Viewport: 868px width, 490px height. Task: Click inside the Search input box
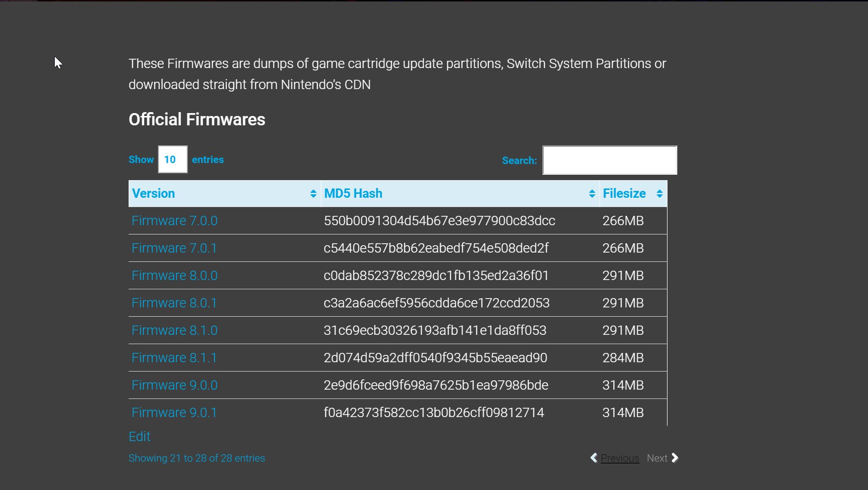click(x=609, y=160)
